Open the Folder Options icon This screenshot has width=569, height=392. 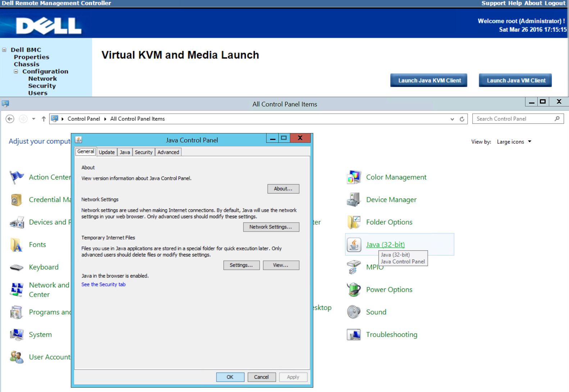tap(354, 222)
